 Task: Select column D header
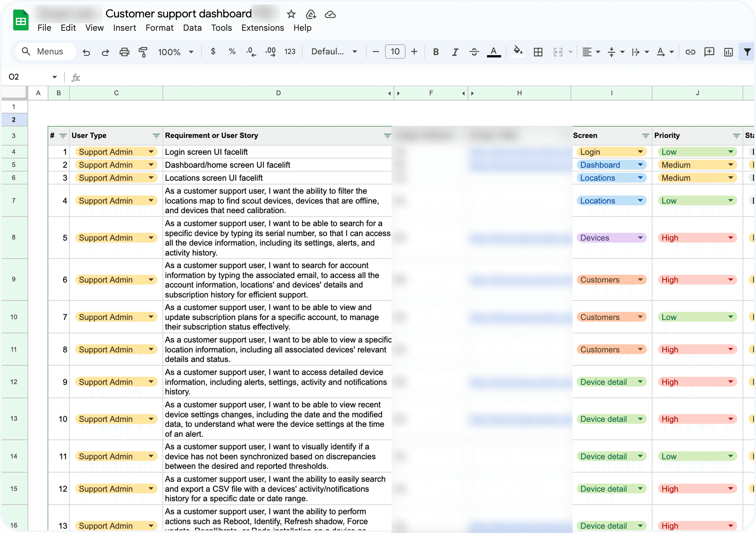tap(278, 93)
